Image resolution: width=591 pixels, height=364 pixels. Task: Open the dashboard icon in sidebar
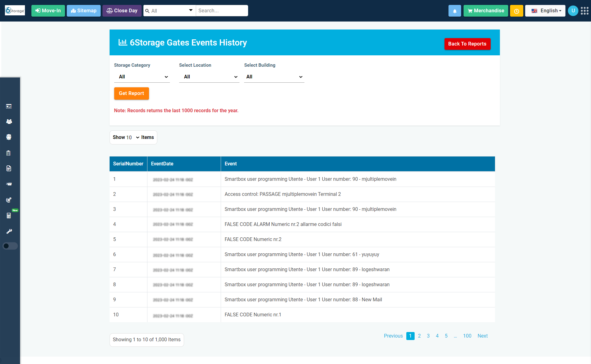click(x=9, y=106)
